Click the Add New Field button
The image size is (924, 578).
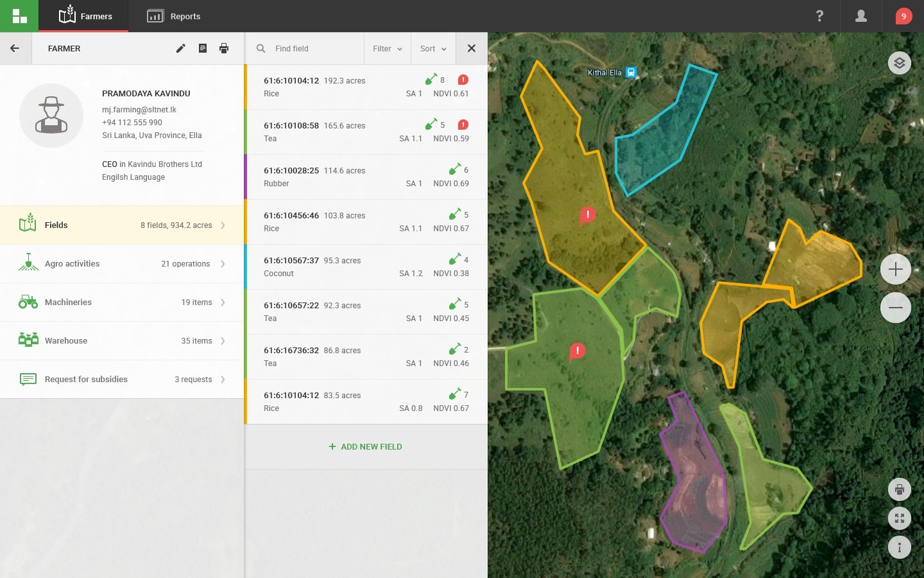365,447
